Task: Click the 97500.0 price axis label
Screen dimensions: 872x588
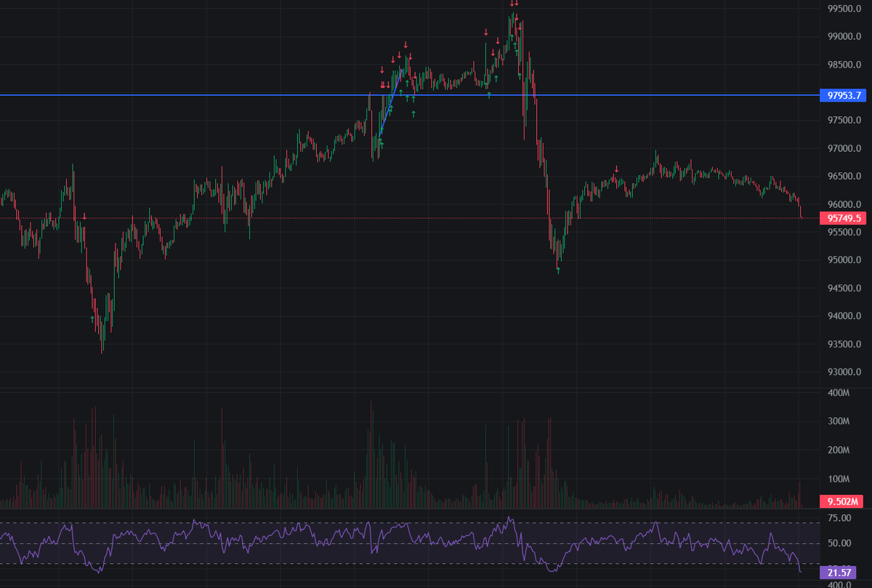Action: point(844,121)
